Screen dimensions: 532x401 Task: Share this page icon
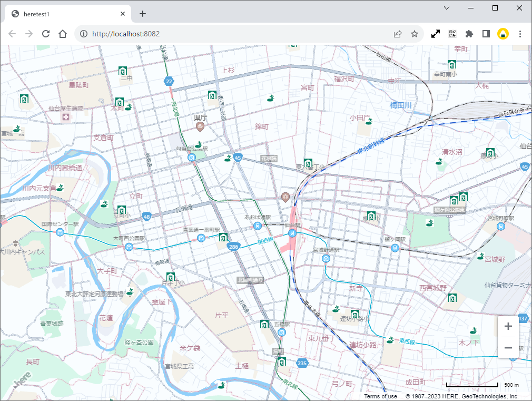pos(398,34)
